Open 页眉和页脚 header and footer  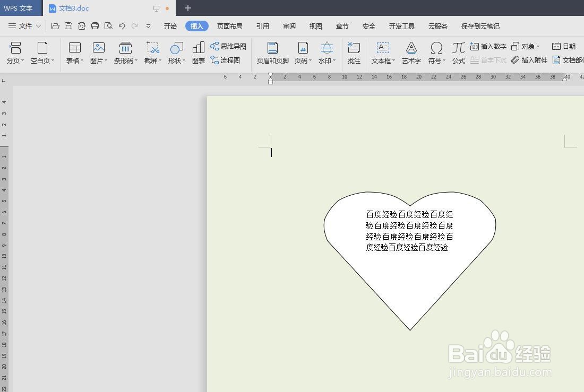click(x=273, y=53)
